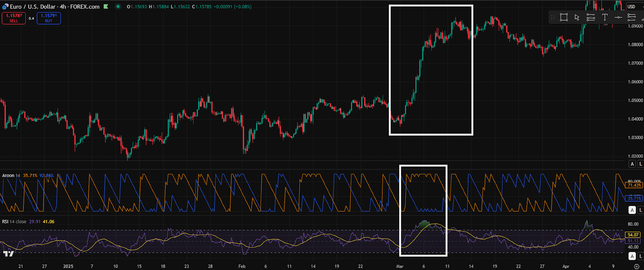Viewport: 644px width, 270px height.
Task: Click the 80.00 level on RSI axis
Action: (x=633, y=224)
